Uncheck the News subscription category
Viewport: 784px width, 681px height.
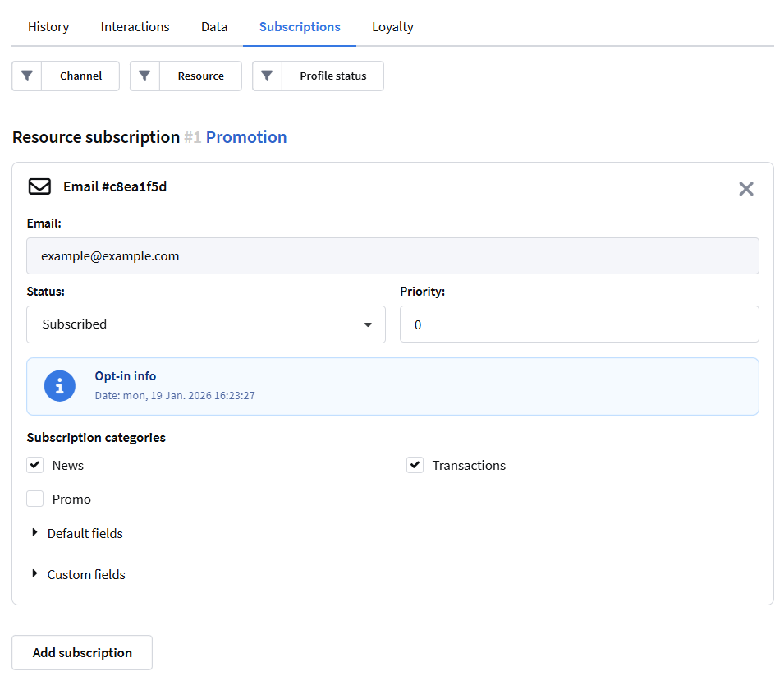coord(35,465)
